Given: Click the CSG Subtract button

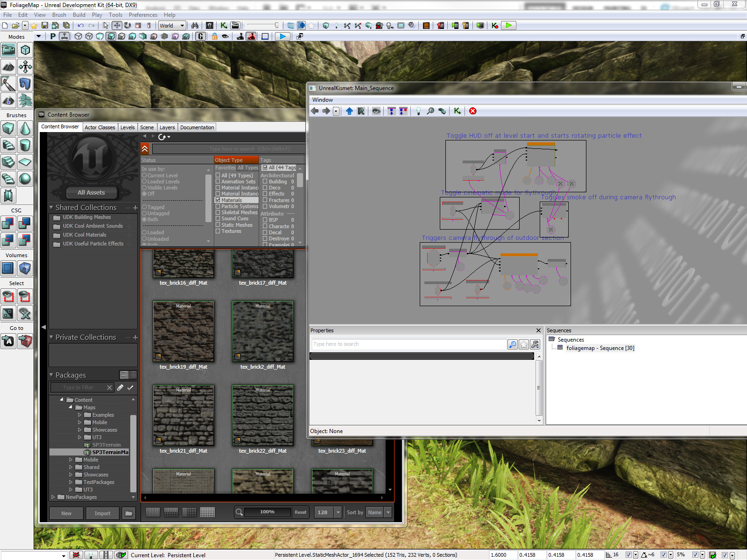Looking at the screenshot, I should click(x=25, y=224).
